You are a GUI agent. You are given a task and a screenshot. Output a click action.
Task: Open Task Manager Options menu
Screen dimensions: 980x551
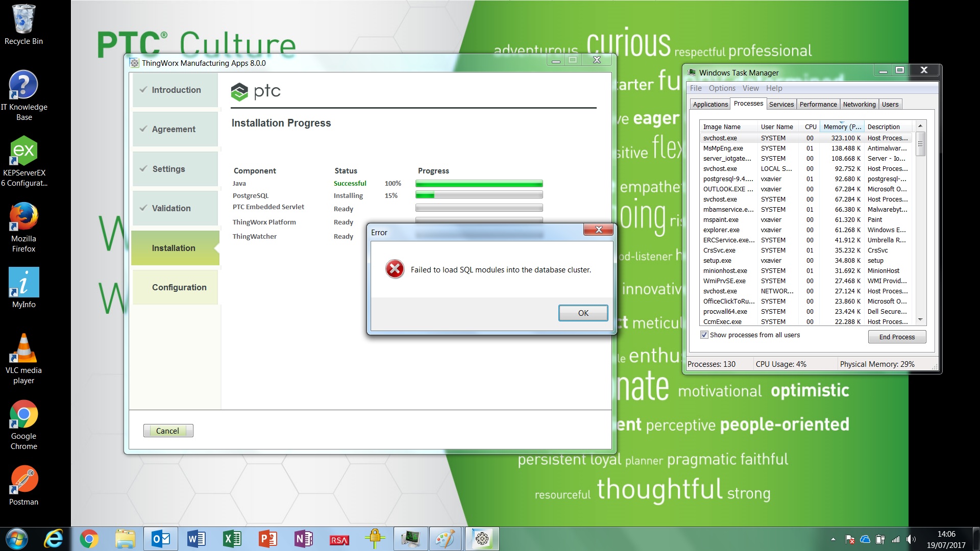(x=722, y=88)
